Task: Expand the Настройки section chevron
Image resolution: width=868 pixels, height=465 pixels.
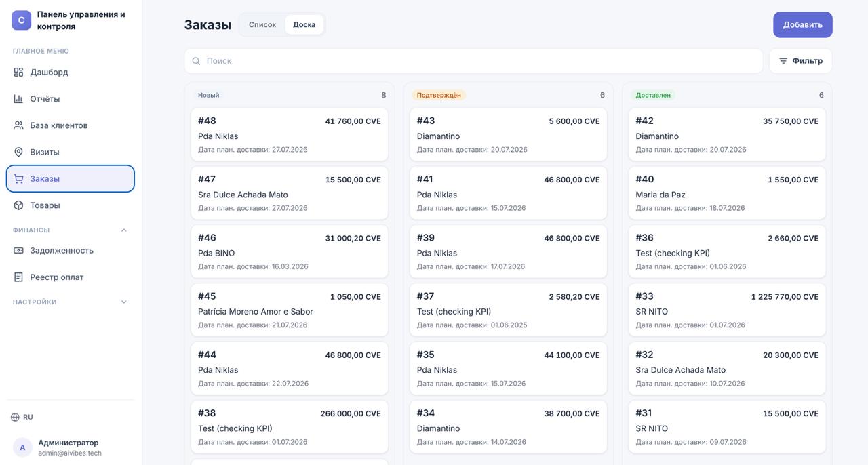Action: [123, 302]
